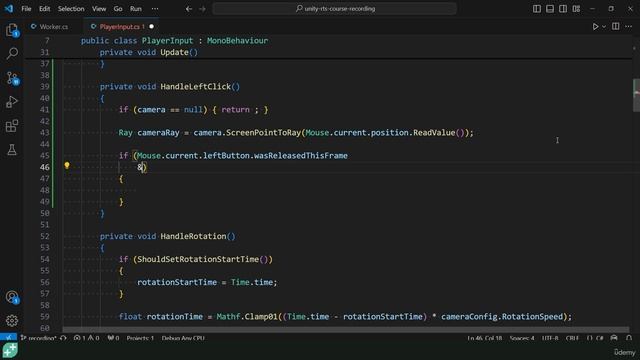Open the Go menu
The width and height of the screenshot is (640, 360).
pos(118,9)
